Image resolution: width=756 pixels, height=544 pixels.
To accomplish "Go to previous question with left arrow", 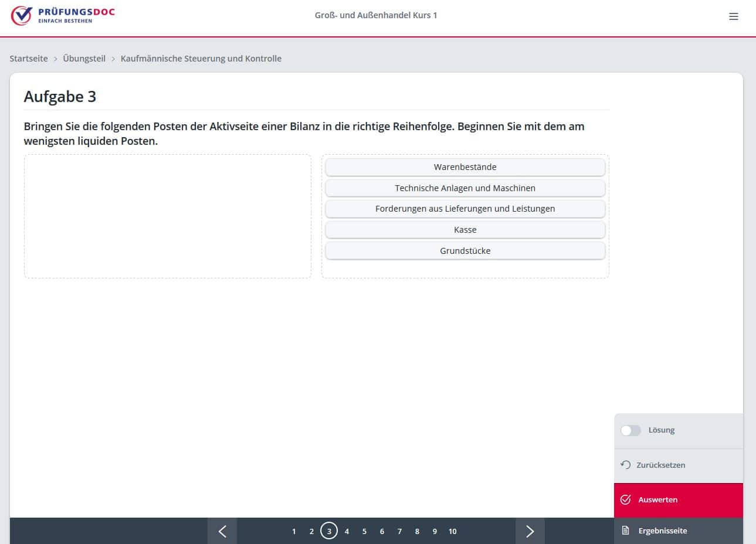I will 222,531.
